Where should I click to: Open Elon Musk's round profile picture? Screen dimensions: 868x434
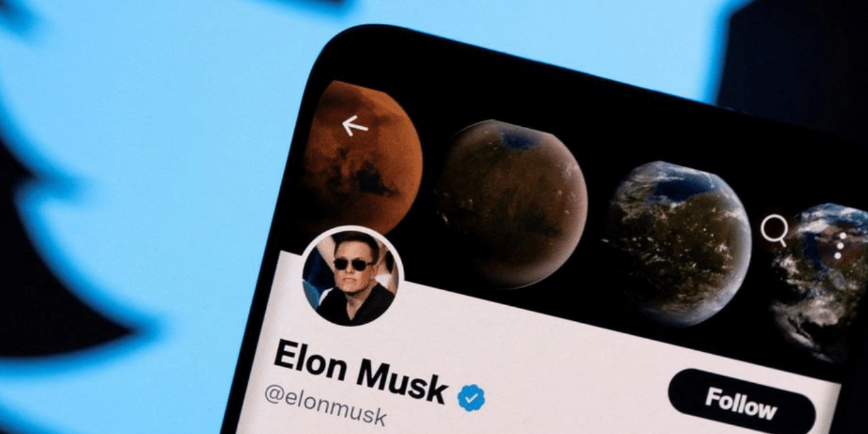coord(353,277)
